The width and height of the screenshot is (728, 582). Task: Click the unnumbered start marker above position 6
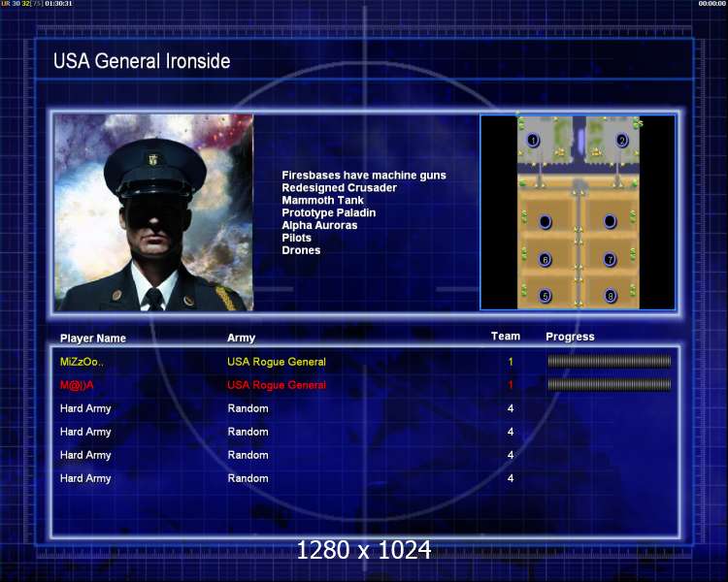(546, 222)
